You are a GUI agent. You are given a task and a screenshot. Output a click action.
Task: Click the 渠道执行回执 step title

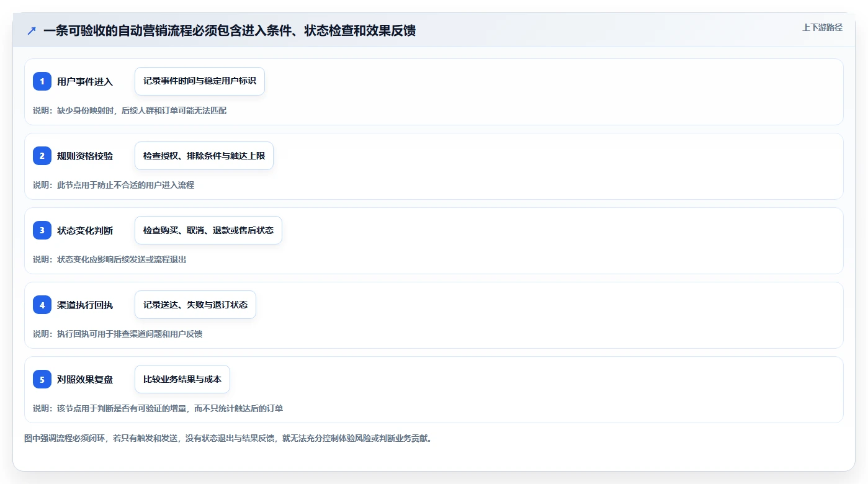click(x=85, y=305)
